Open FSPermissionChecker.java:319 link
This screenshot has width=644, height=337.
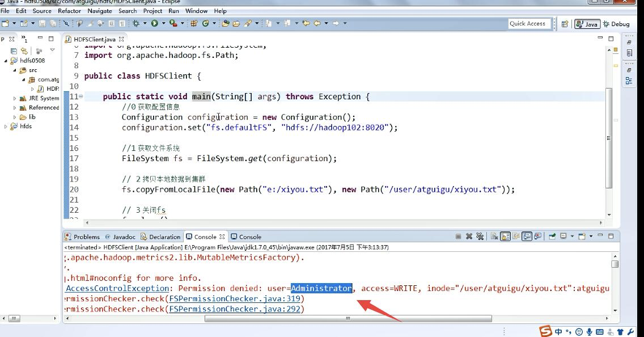(x=235, y=299)
